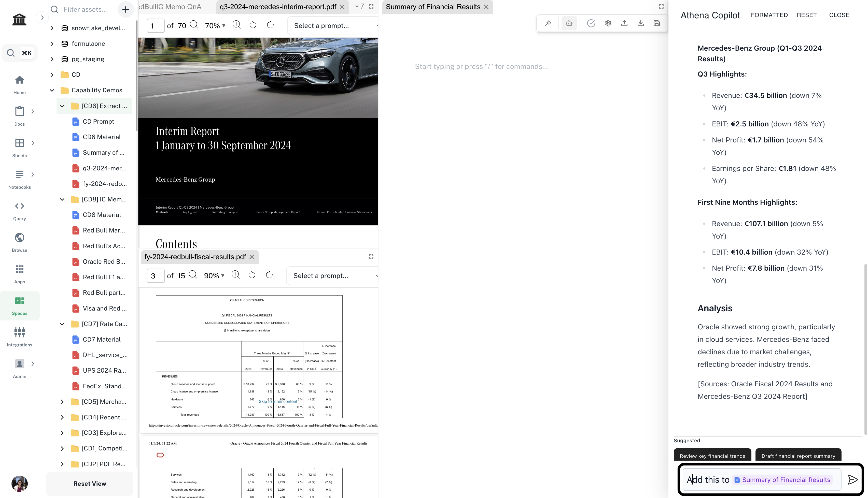Close the Summary of Financial Results tab
Viewport: 868px width, 498px height.
point(486,7)
